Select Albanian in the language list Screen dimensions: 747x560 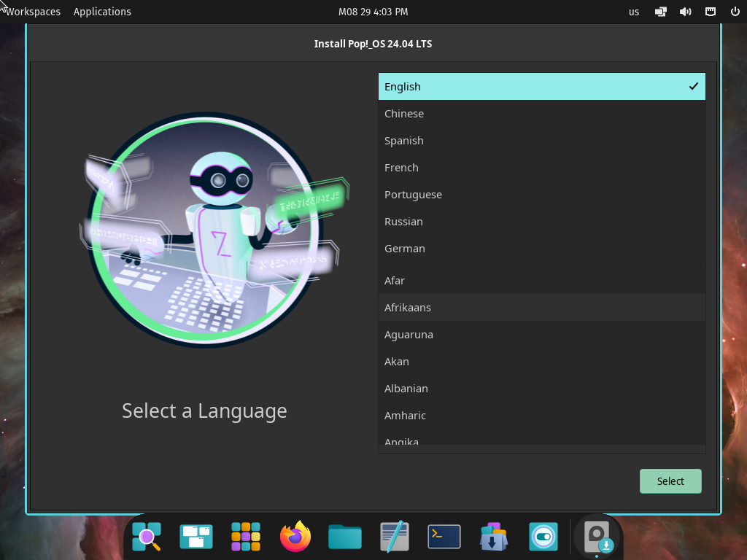[542, 389]
